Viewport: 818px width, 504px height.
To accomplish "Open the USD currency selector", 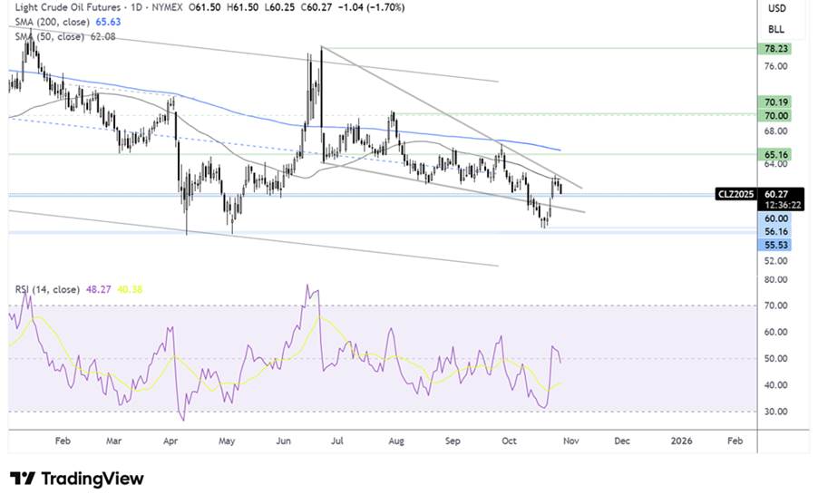I will point(777,8).
